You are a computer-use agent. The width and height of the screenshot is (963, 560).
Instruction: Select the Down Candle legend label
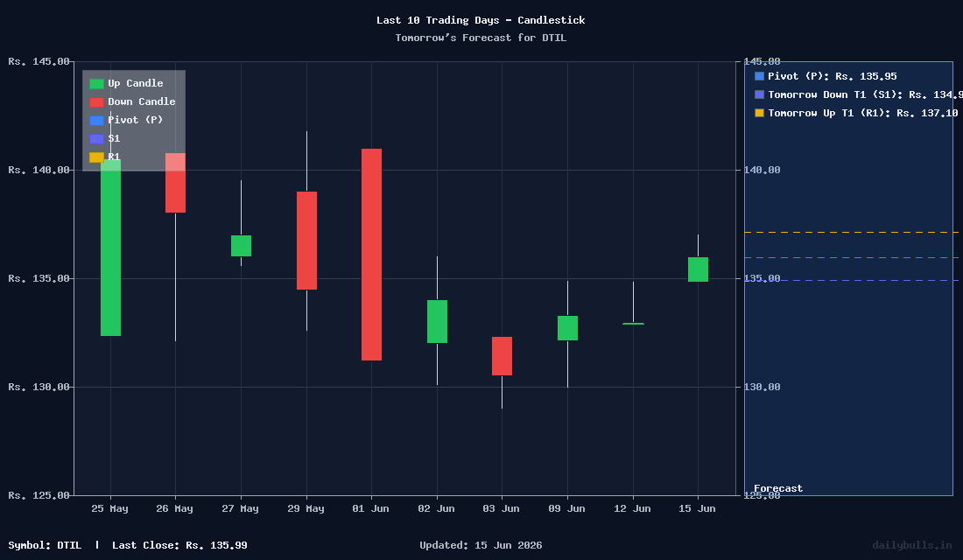point(142,101)
